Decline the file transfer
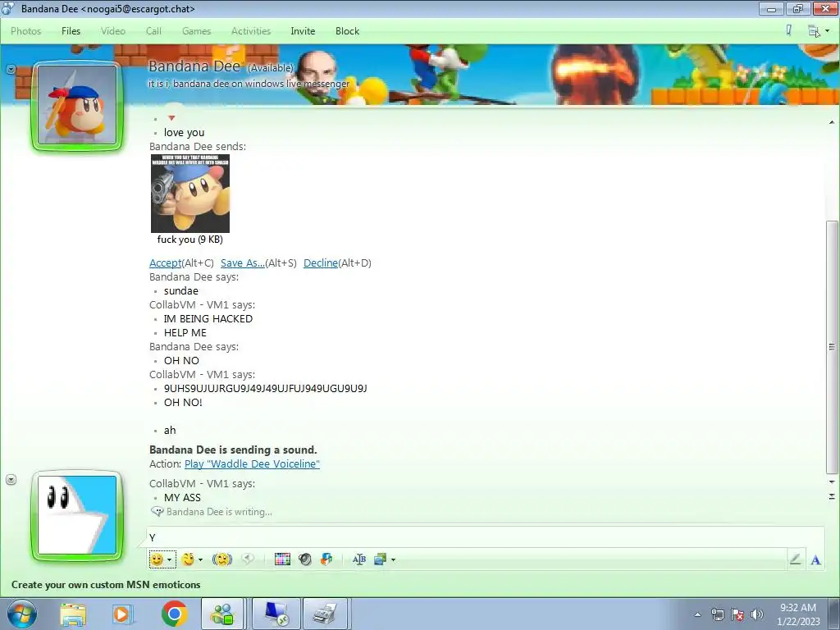Viewport: 840px width, 630px height. 321,263
